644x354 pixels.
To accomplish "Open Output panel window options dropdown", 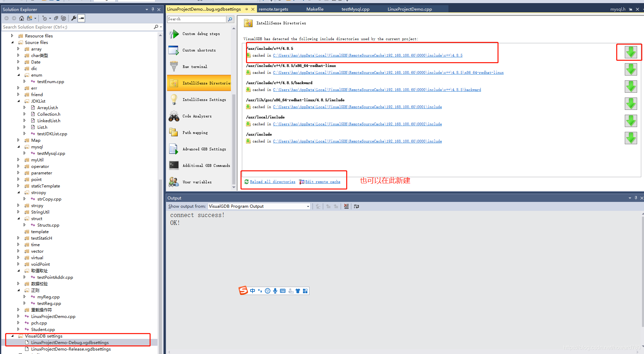I will [x=630, y=198].
